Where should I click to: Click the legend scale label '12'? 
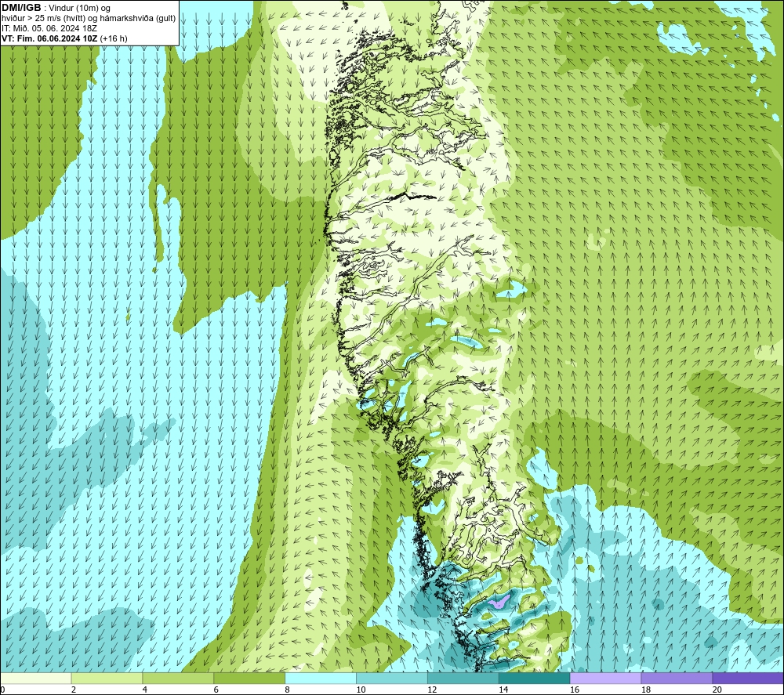432,690
